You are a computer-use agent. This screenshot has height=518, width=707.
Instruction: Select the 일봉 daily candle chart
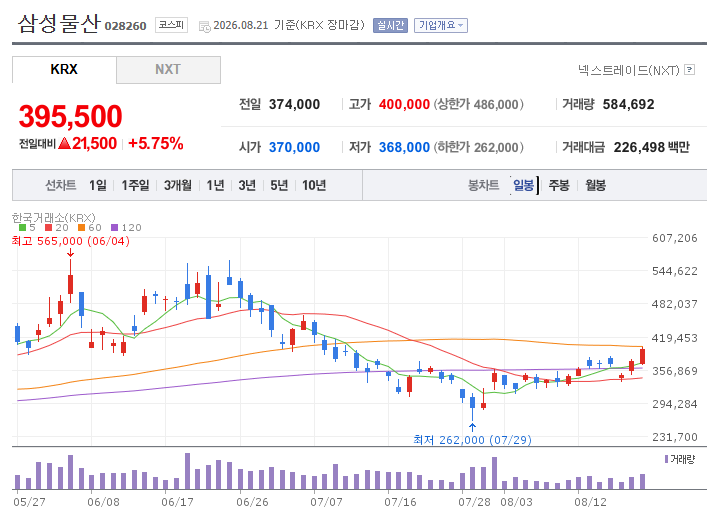[x=523, y=185]
